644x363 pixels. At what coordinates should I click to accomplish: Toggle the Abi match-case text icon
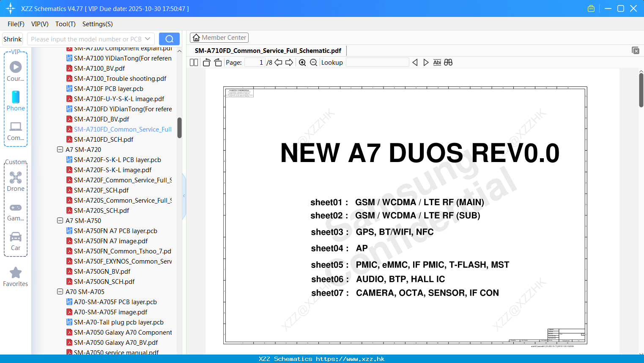click(x=437, y=63)
